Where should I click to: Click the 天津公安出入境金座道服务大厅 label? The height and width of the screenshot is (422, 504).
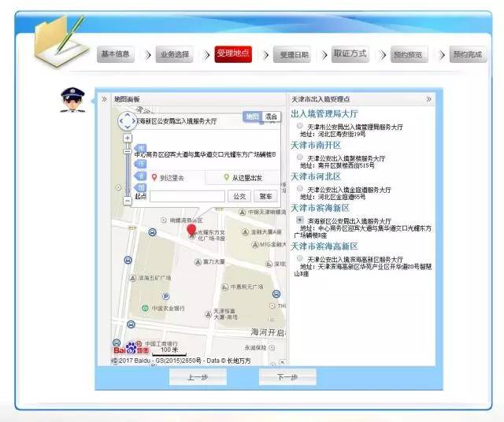(x=350, y=190)
